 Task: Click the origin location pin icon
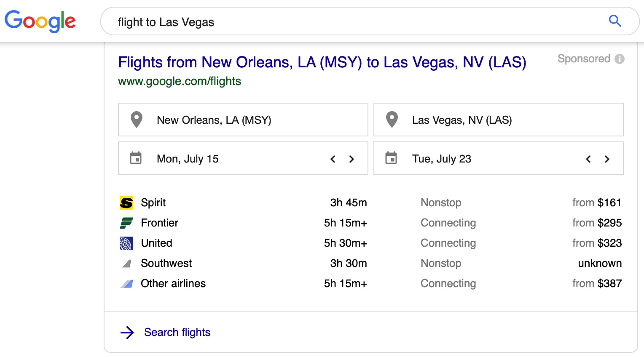(137, 120)
